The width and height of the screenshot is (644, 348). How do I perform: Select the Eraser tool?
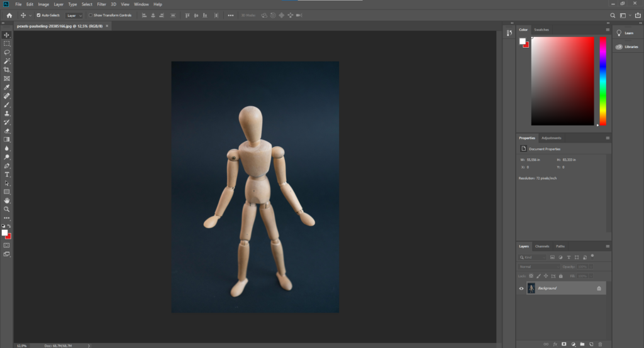[x=6, y=131]
